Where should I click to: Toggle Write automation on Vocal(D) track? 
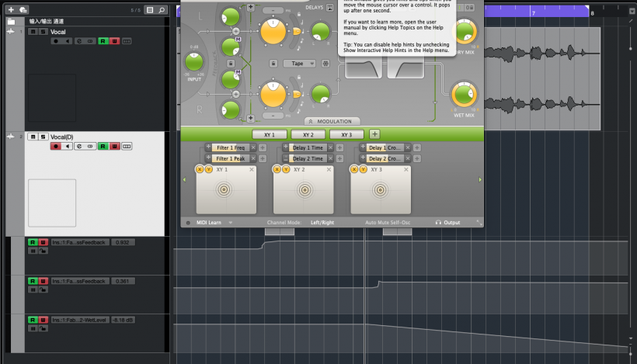pos(114,146)
